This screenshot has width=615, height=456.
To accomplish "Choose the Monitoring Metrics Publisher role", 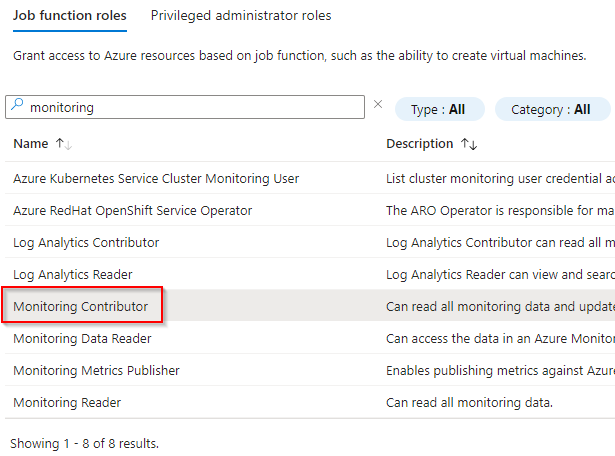I will click(96, 371).
